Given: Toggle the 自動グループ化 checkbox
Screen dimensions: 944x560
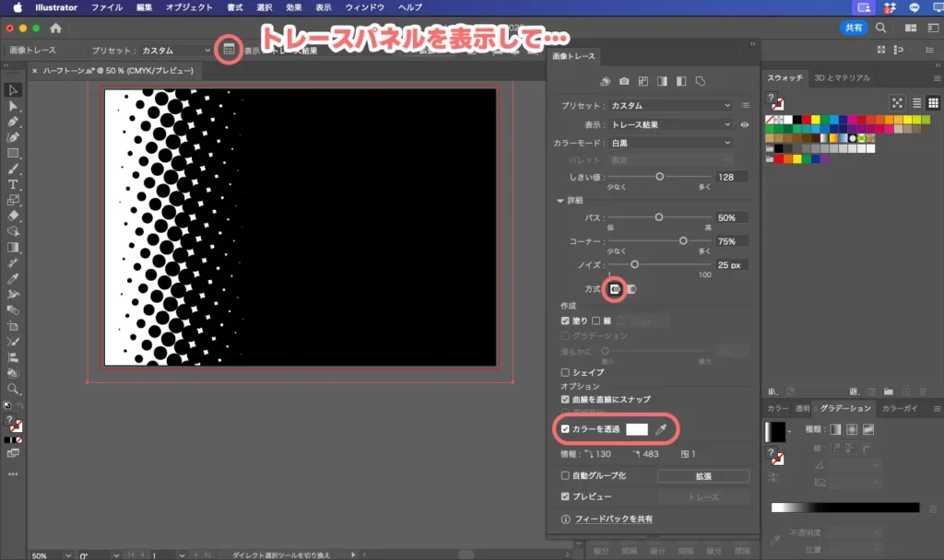Looking at the screenshot, I should (566, 475).
